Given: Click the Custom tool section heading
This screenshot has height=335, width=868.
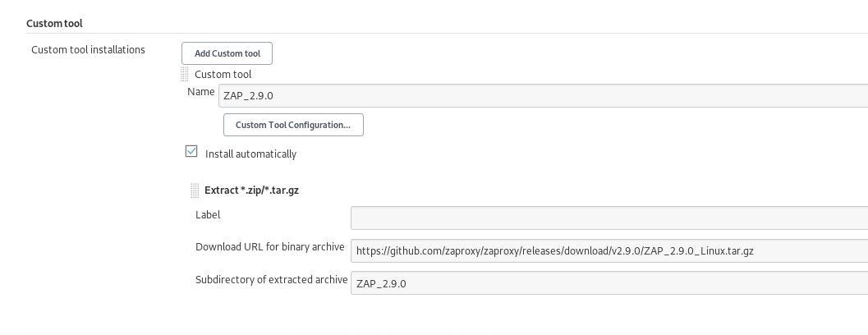Looking at the screenshot, I should (x=54, y=24).
